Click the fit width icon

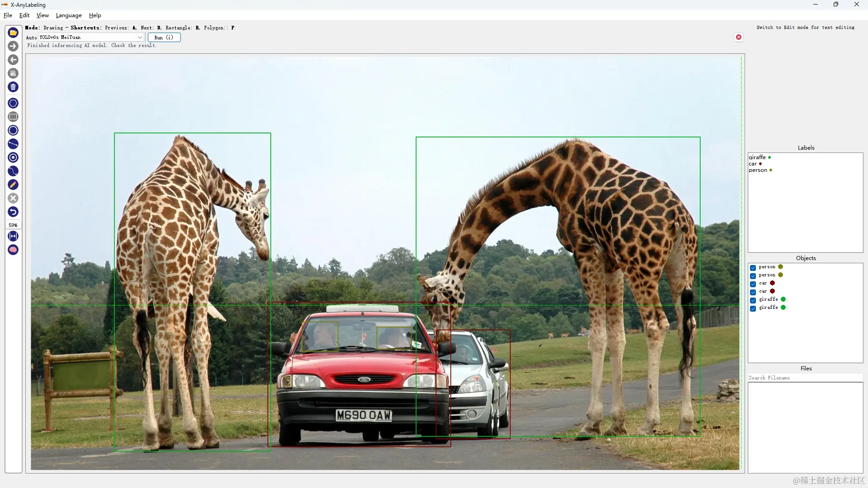13,236
